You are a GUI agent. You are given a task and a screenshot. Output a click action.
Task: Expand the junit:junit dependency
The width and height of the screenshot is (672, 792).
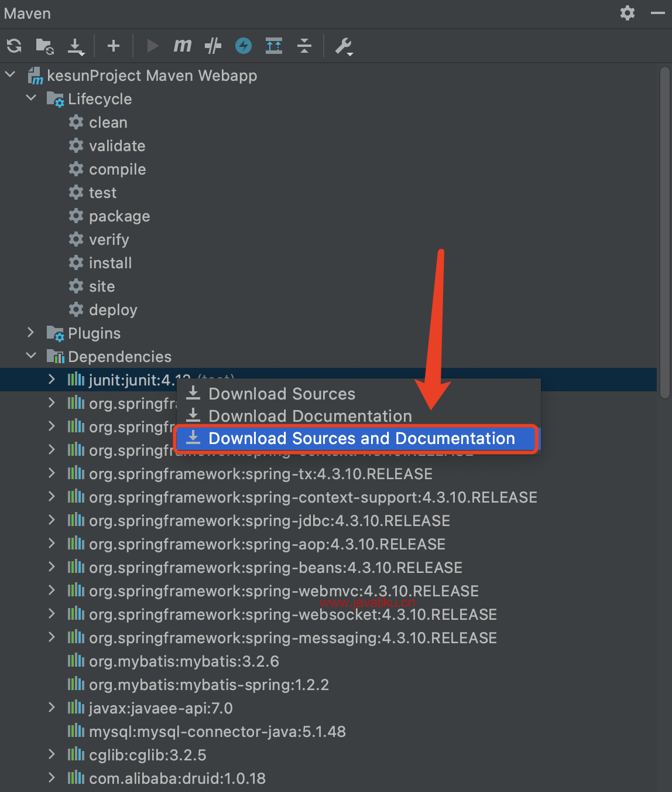[x=52, y=380]
